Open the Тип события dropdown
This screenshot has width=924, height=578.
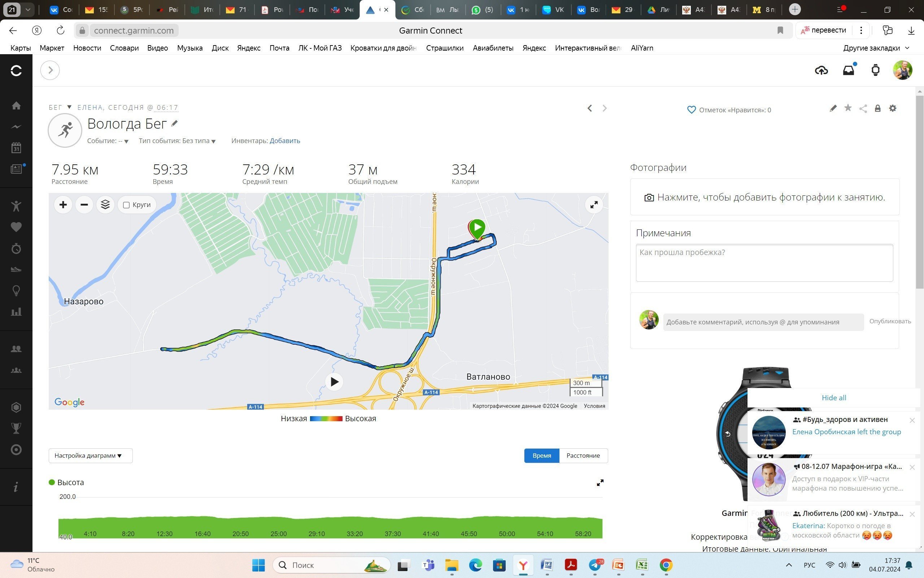[177, 141]
